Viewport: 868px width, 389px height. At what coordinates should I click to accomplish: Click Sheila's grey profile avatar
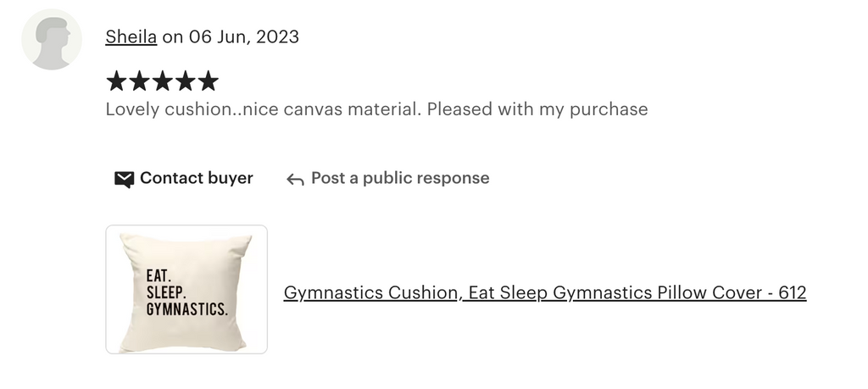tap(52, 40)
